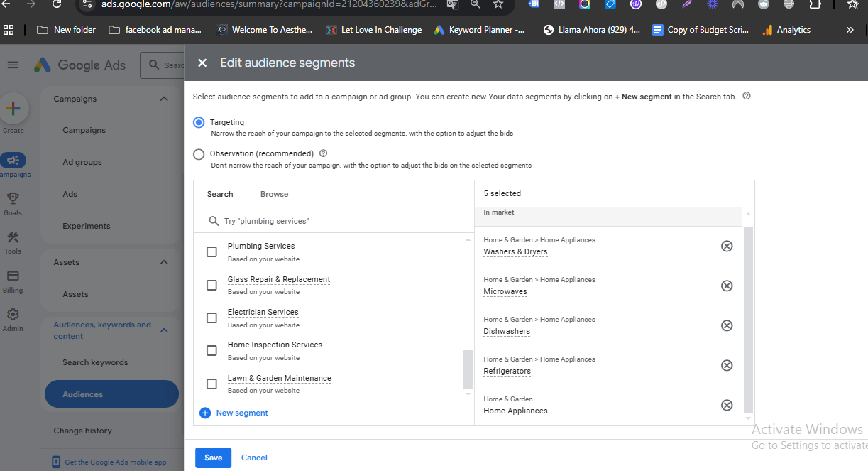The width and height of the screenshot is (868, 471).
Task: Remove Home Appliances segment
Action: pyautogui.click(x=727, y=405)
